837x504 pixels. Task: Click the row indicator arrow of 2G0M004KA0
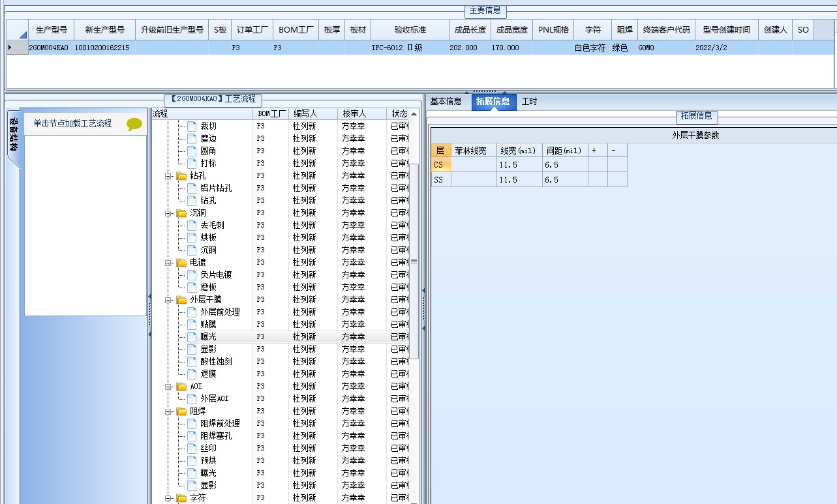pyautogui.click(x=9, y=48)
